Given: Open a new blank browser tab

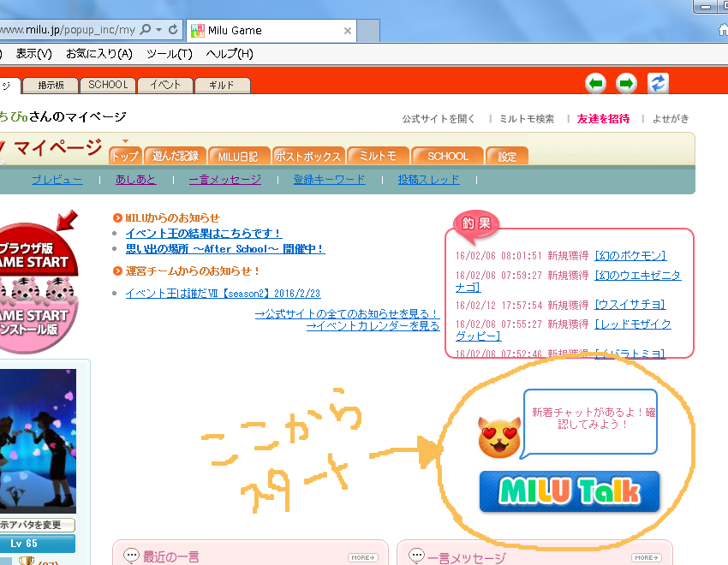Looking at the screenshot, I should (368, 31).
